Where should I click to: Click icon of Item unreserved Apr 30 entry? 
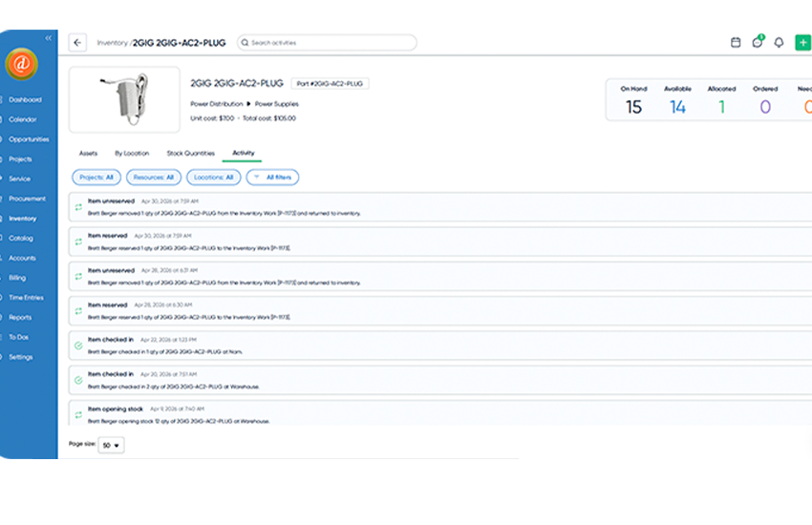click(78, 207)
